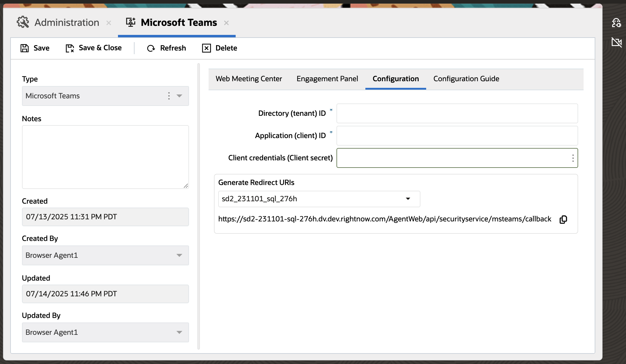Click the Save & Close icon
Screen dimensions: 626x364
coord(69,48)
